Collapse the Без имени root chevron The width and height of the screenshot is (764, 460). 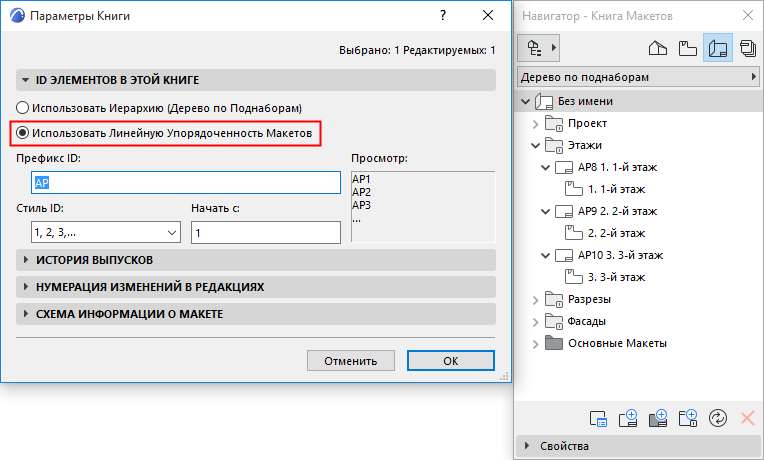(x=525, y=101)
